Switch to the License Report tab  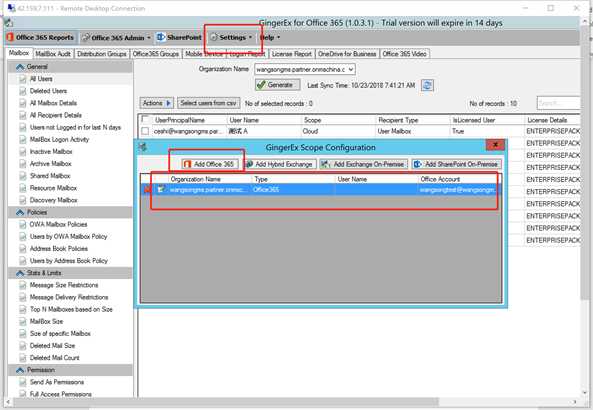click(x=292, y=54)
